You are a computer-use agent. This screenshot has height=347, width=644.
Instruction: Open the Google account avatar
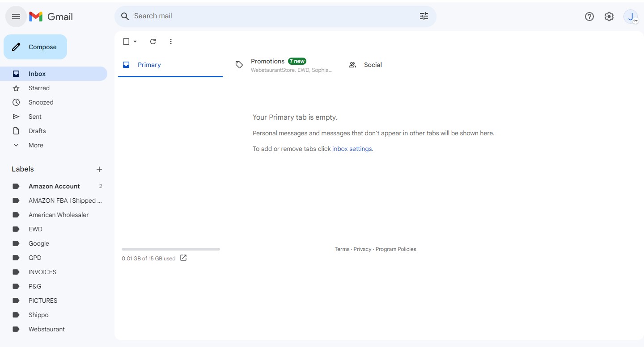click(x=631, y=17)
